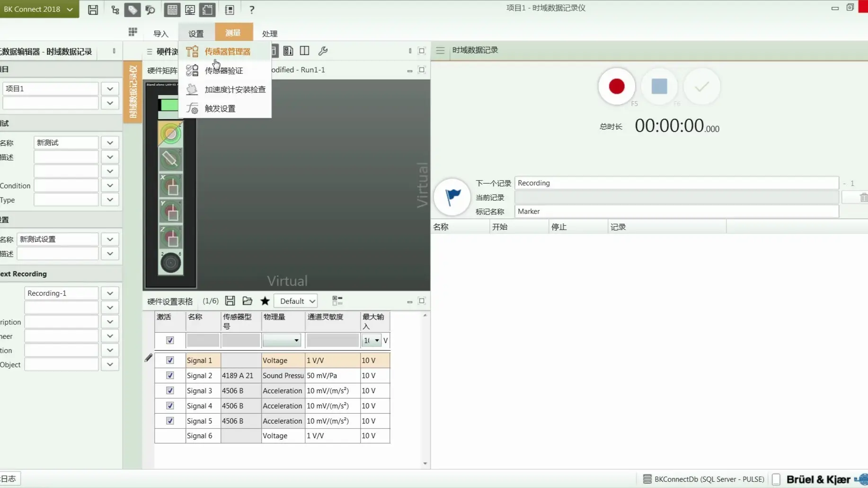Click the wrench settings icon in hardware panel
Image resolution: width=868 pixels, height=488 pixels.
(323, 51)
